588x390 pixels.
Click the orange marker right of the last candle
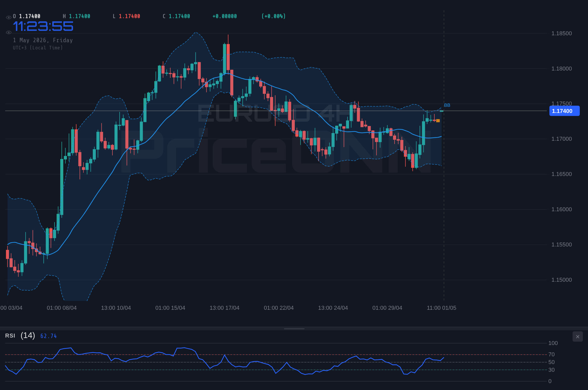click(x=438, y=121)
